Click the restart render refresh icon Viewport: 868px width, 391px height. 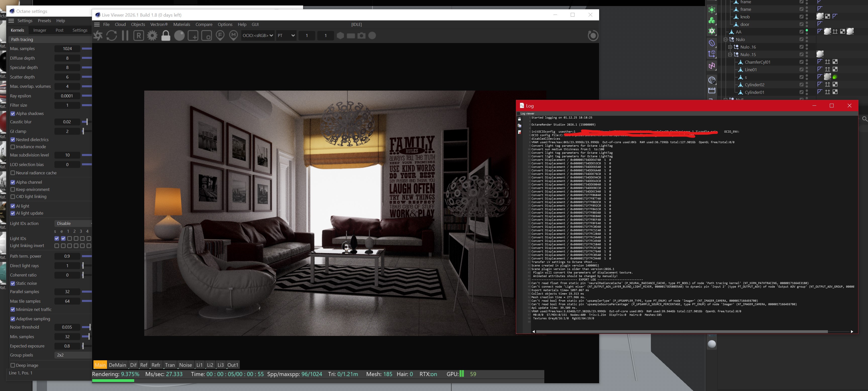112,35
